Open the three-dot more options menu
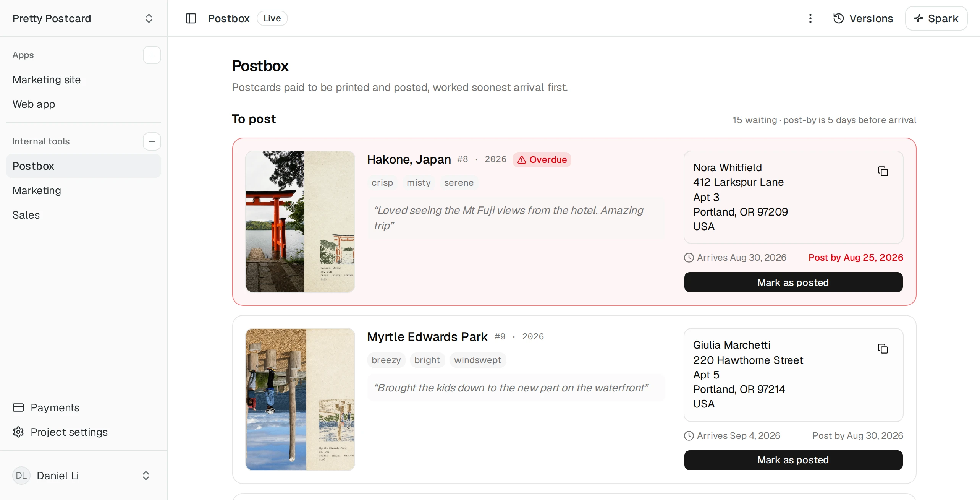 tap(810, 18)
